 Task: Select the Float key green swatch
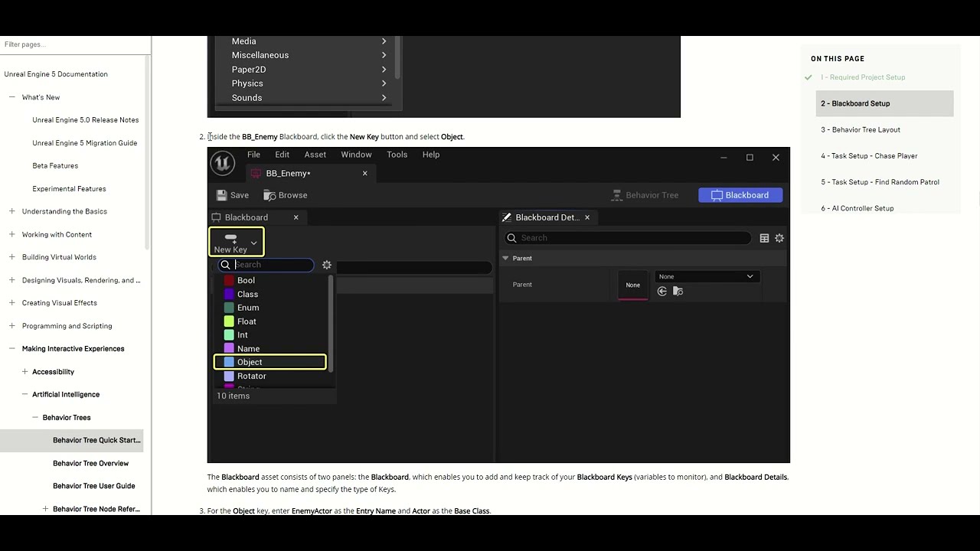click(x=229, y=321)
